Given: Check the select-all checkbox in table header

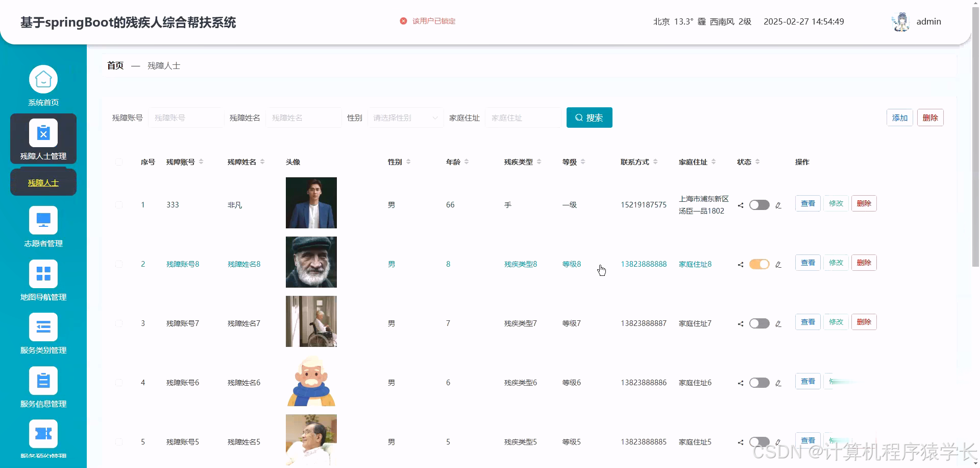Looking at the screenshot, I should click(119, 162).
